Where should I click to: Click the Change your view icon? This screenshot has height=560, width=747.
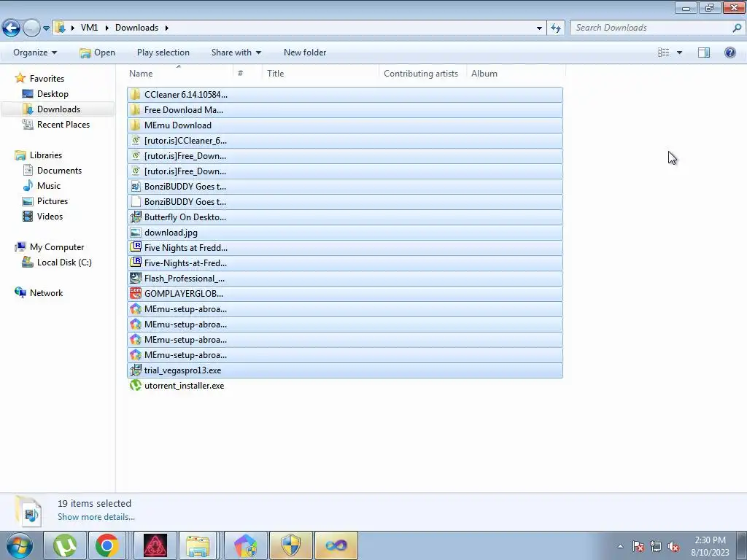664,52
